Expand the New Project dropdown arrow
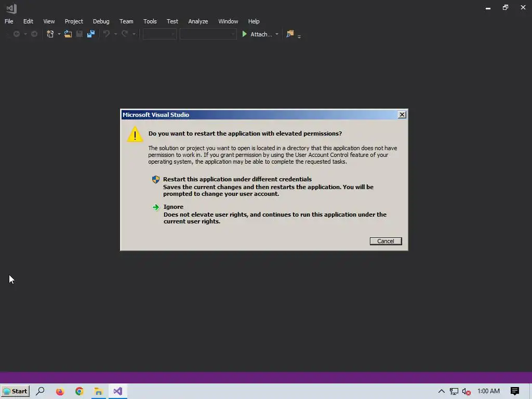The image size is (532, 399). click(x=59, y=34)
